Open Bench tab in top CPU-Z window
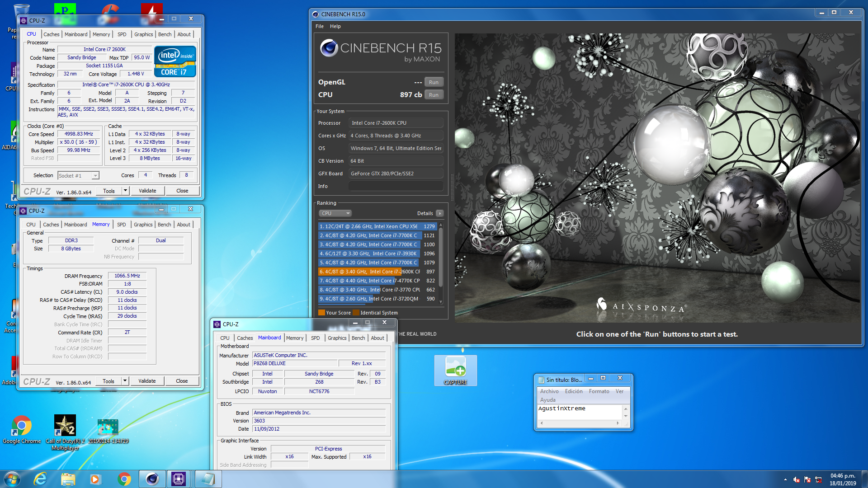This screenshot has width=868, height=488. [165, 34]
